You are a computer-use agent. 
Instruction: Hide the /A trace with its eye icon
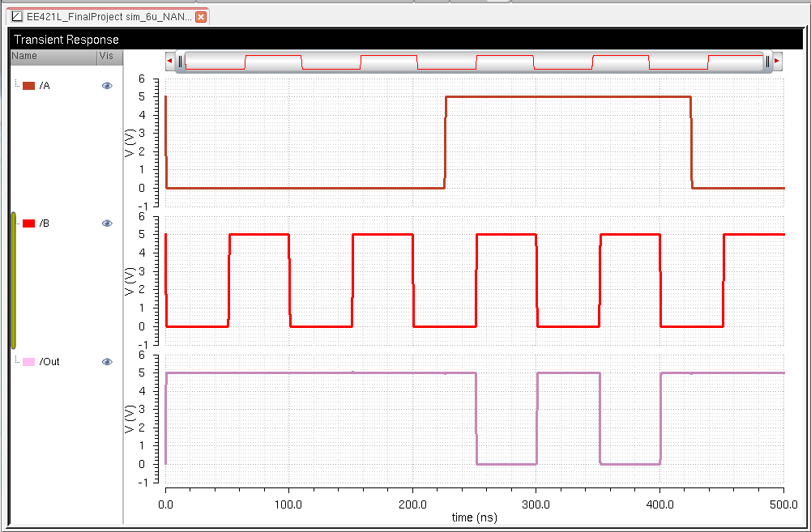(x=107, y=85)
